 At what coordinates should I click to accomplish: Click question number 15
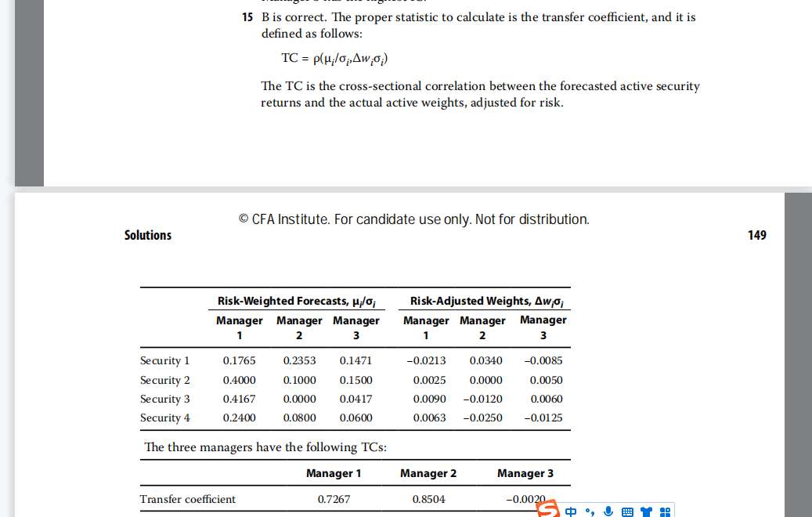pos(247,17)
